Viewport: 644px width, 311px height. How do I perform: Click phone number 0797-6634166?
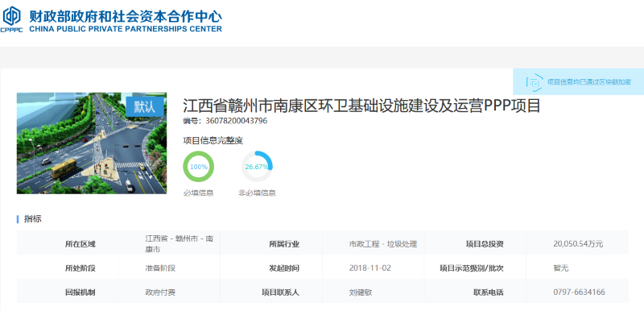tap(579, 292)
